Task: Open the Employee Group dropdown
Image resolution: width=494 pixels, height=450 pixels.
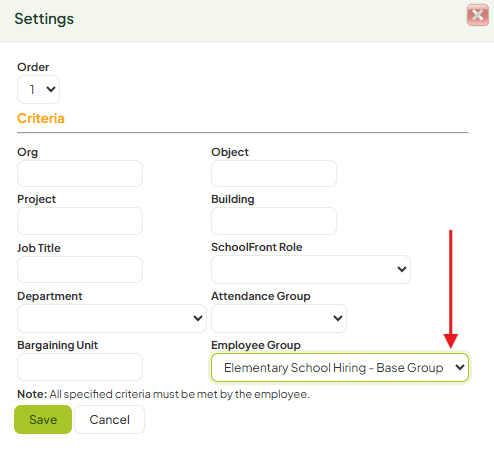Action: pos(340,368)
